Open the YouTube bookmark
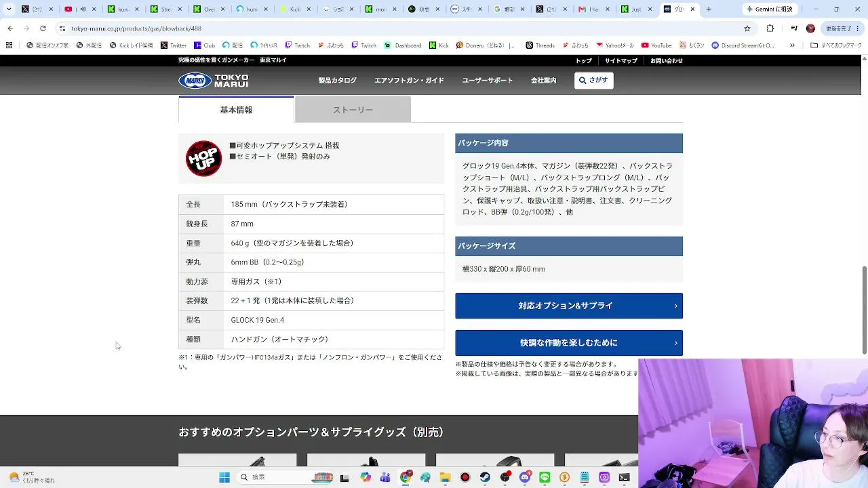This screenshot has width=868, height=488. point(656,45)
